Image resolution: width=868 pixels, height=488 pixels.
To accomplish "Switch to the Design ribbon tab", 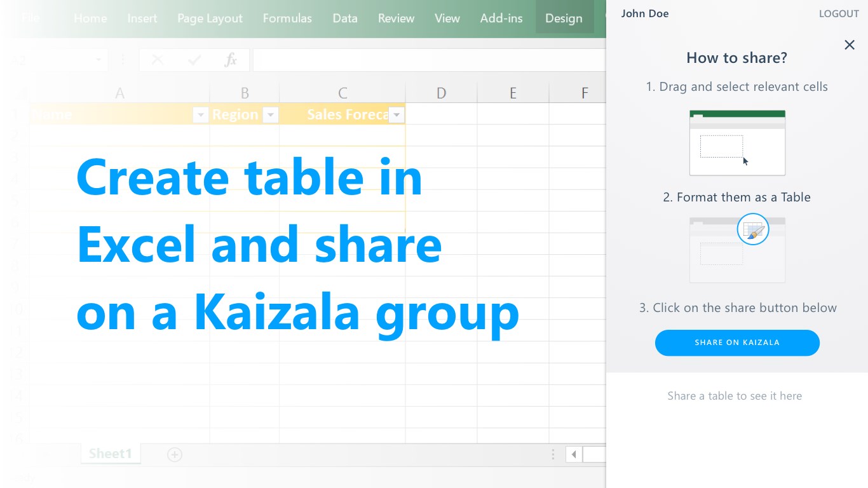I will (564, 18).
